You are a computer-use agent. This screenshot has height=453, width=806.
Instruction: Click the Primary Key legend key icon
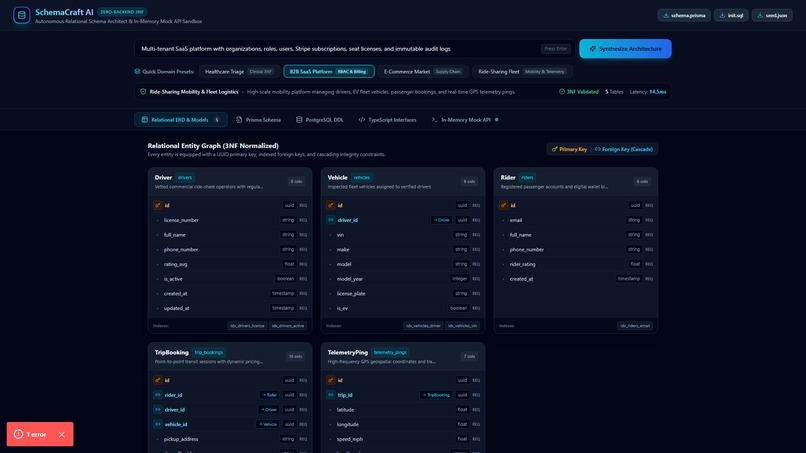(555, 149)
